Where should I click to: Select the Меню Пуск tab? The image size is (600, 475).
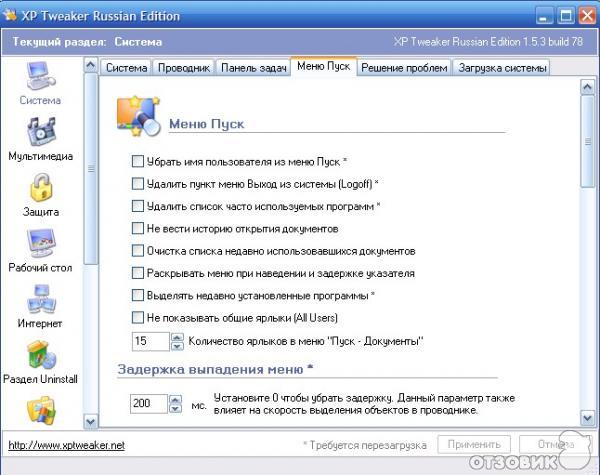324,67
